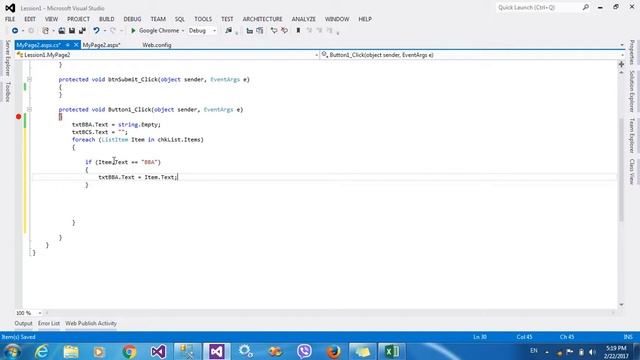Open the EDIT menu
This screenshot has width=640, height=360.
[x=30, y=19]
